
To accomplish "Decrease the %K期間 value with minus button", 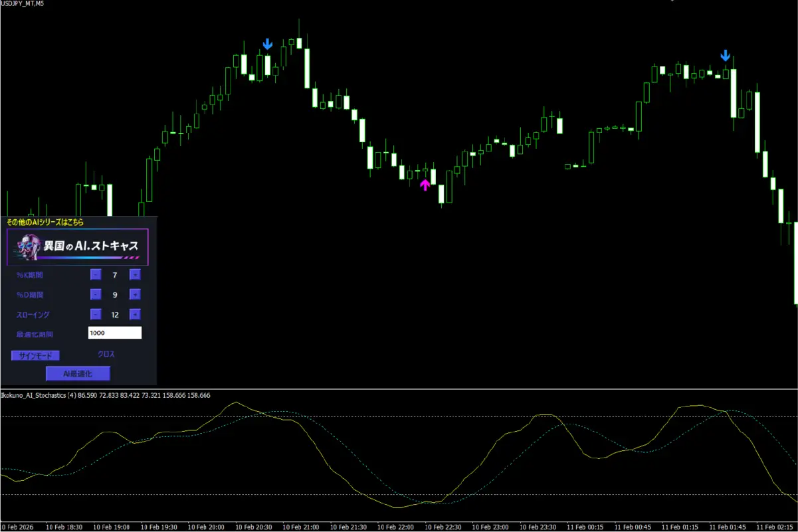I will point(96,274).
